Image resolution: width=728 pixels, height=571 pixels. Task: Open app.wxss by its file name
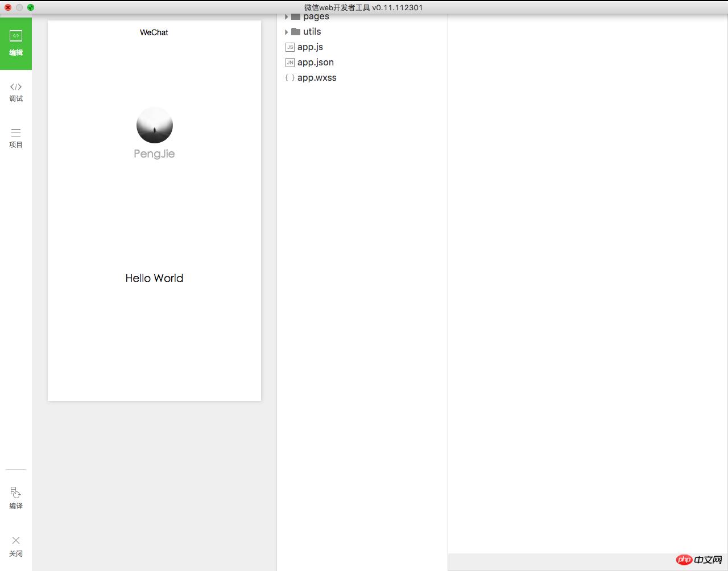[x=317, y=78]
